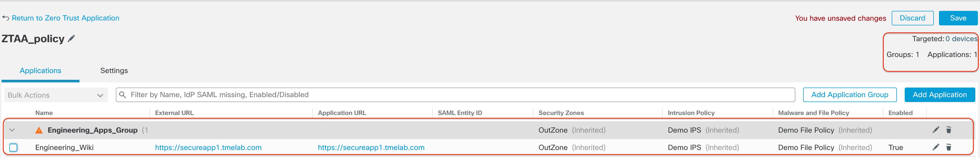Open the 0 devices targeted link
This screenshot has height=158, width=980.
pyautogui.click(x=961, y=39)
